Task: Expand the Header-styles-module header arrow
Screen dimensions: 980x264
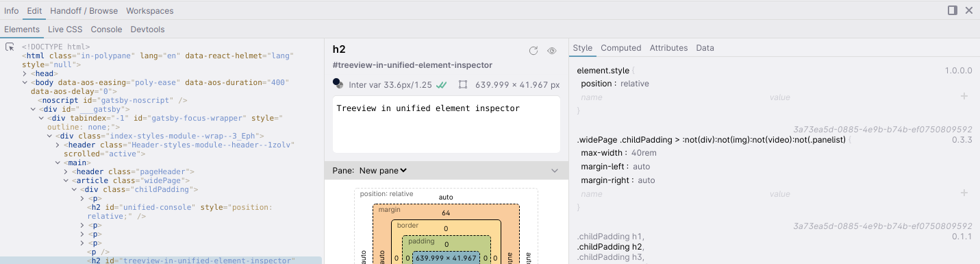Action: 58,145
